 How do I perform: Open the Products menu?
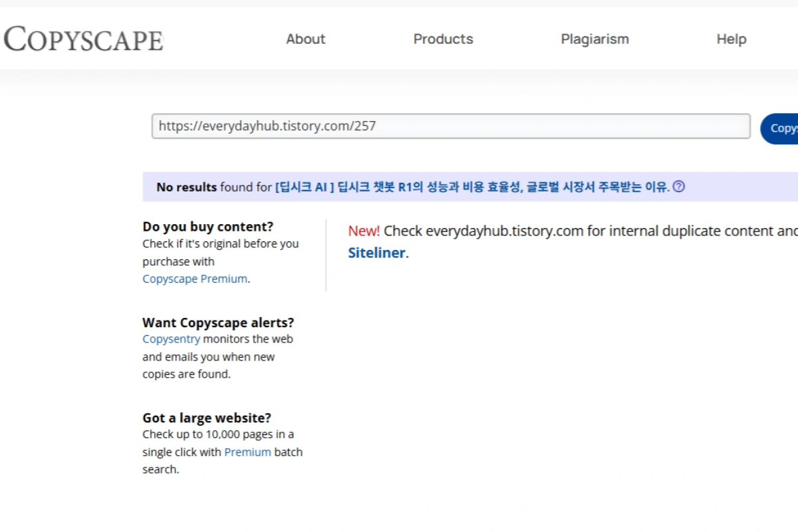tap(443, 39)
